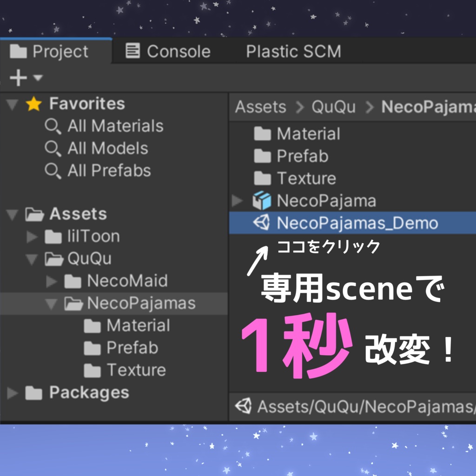Go to Assets in the breadcrumb
Image resolution: width=476 pixels, height=476 pixels.
point(261,107)
